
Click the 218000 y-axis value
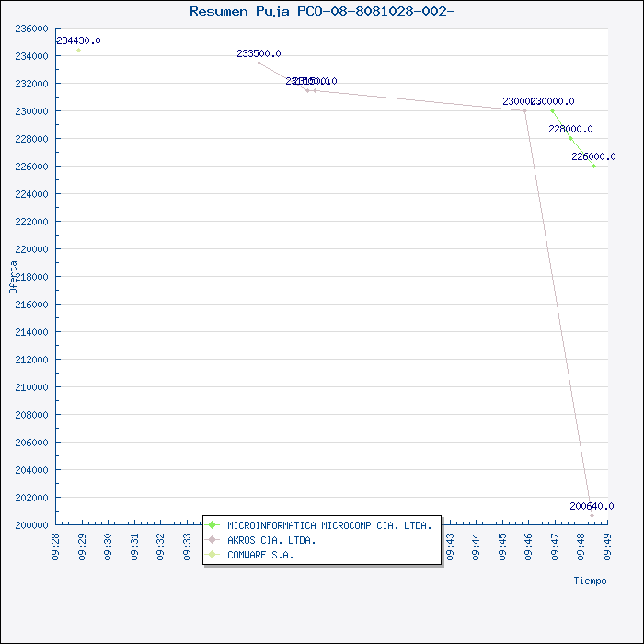32,277
